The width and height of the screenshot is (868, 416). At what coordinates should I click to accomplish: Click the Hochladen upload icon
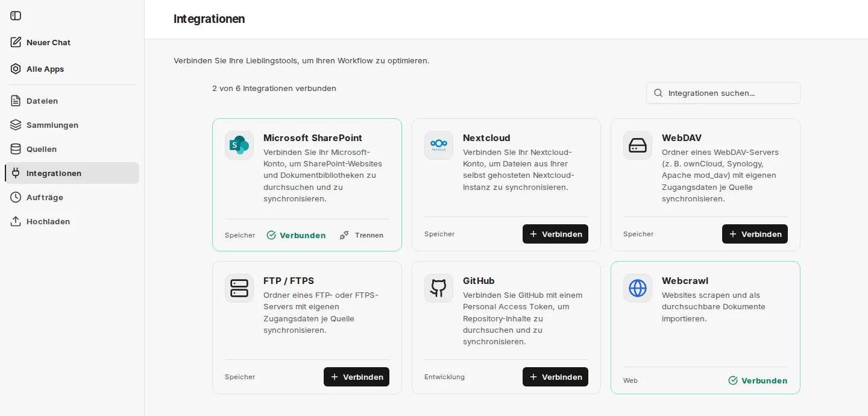[x=16, y=221]
